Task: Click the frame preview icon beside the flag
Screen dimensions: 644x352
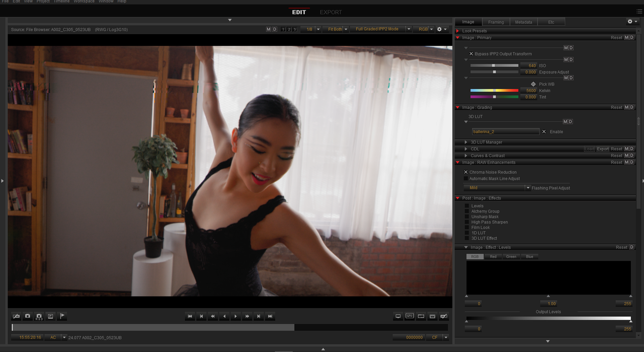Action: click(51, 316)
